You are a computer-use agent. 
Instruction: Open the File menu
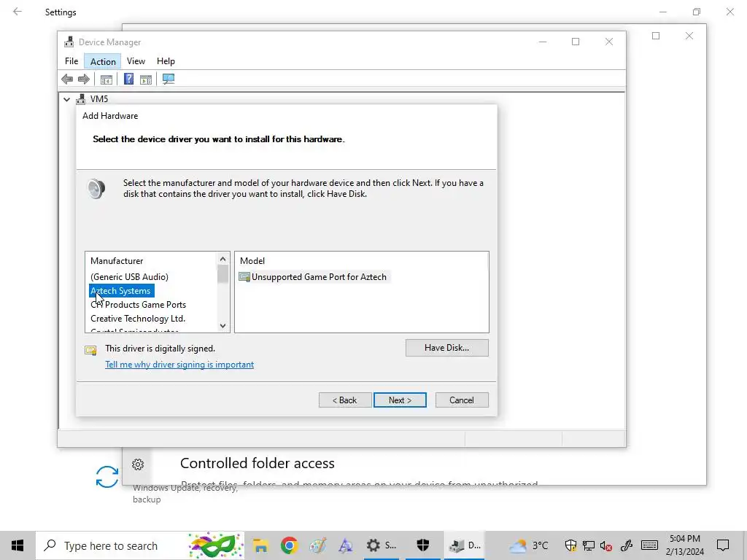[x=71, y=61]
